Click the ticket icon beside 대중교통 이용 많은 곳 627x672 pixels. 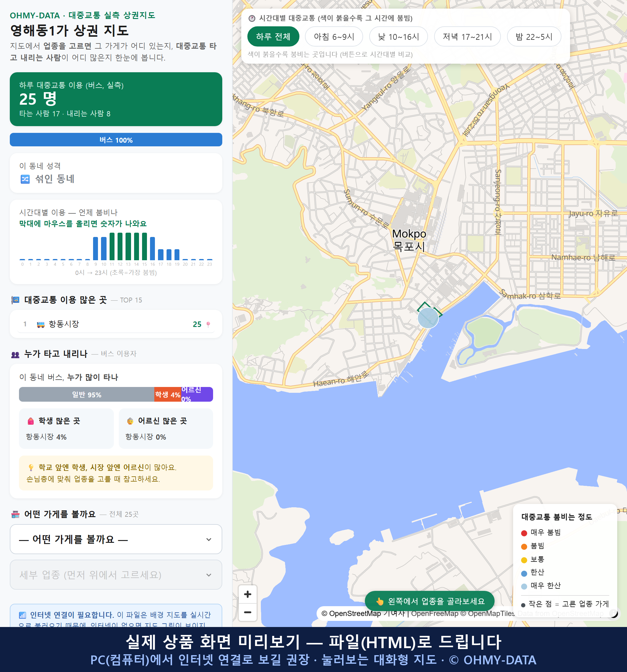pyautogui.click(x=15, y=300)
